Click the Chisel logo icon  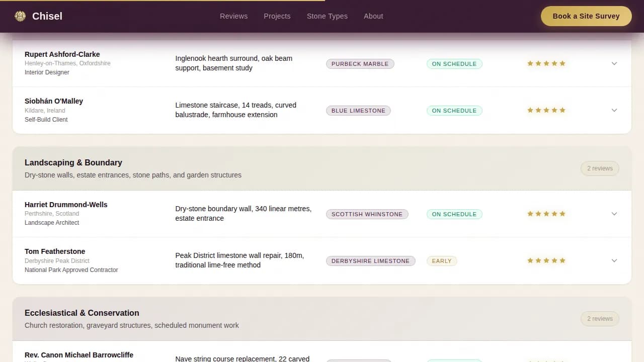coord(20,16)
